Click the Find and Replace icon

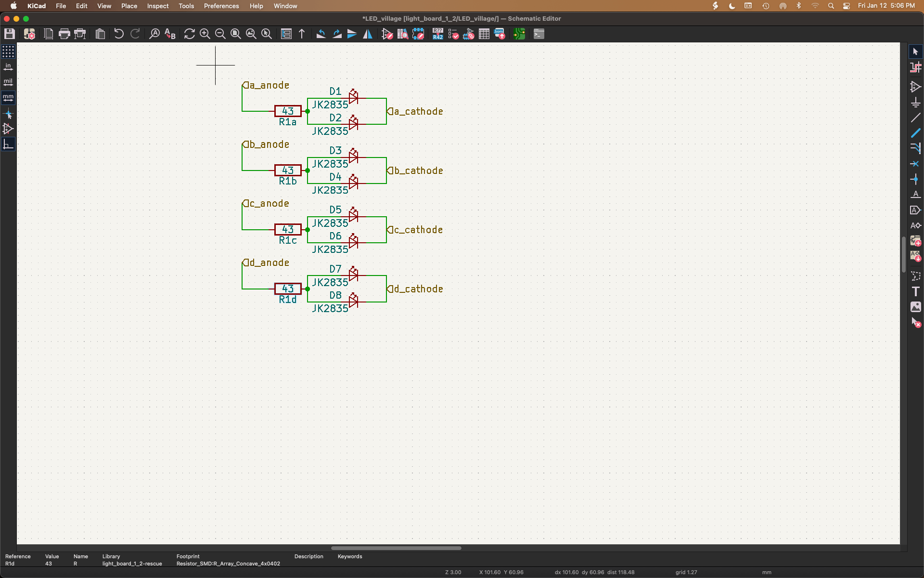click(x=170, y=34)
